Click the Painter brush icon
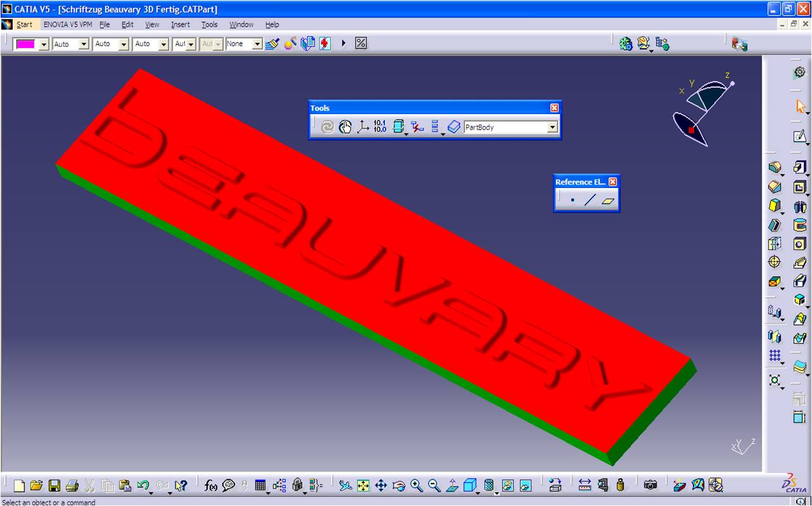The height and width of the screenshot is (506, 812). point(272,44)
